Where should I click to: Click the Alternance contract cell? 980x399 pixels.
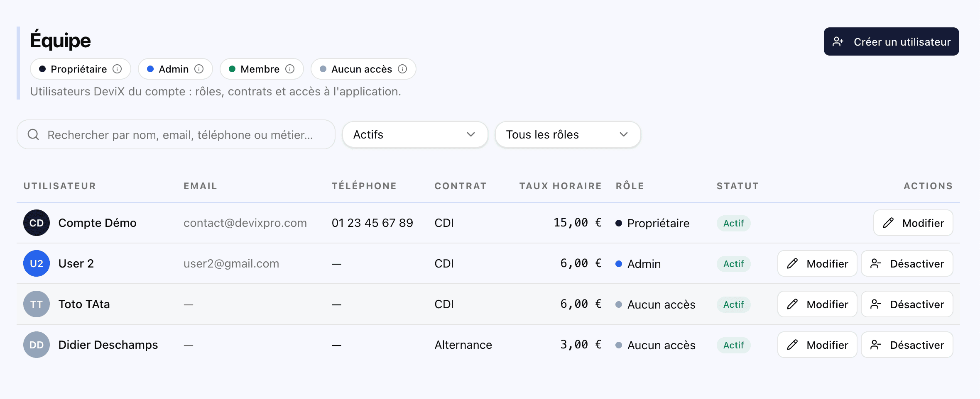pos(463,345)
